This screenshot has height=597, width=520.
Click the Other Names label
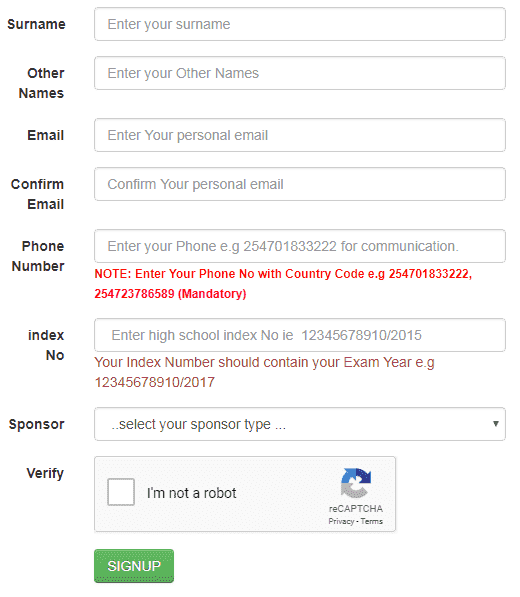[41, 83]
